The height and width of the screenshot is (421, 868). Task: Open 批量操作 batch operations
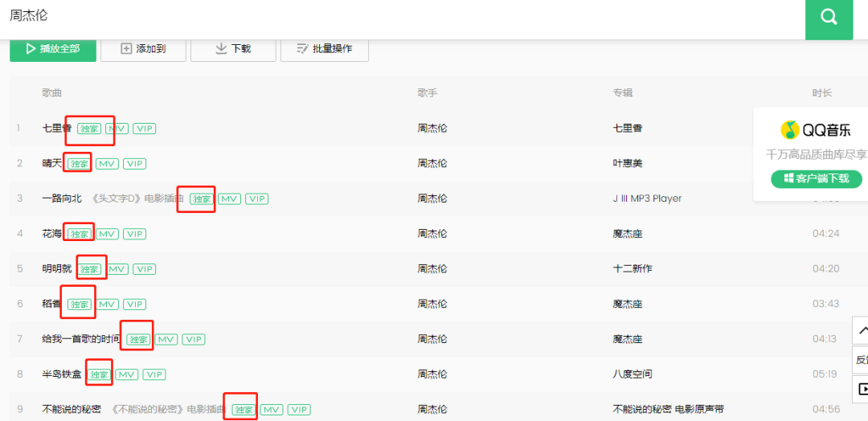[324, 49]
